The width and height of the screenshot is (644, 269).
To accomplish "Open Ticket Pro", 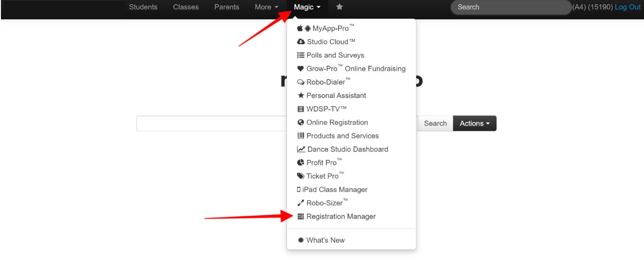I will [x=351, y=176].
